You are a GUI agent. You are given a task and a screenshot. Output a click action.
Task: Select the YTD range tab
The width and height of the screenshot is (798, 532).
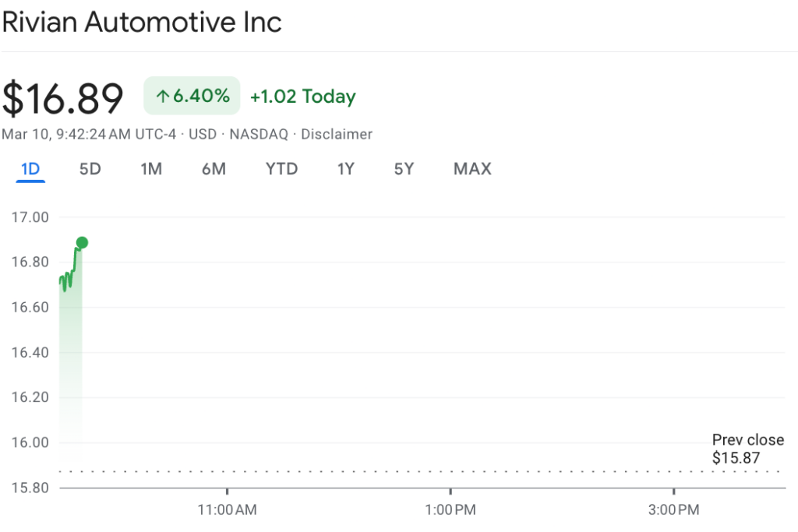[x=282, y=169]
